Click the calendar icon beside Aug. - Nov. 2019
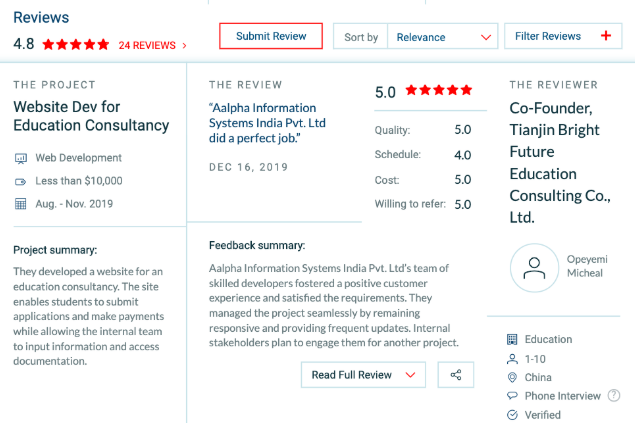 pos(20,204)
